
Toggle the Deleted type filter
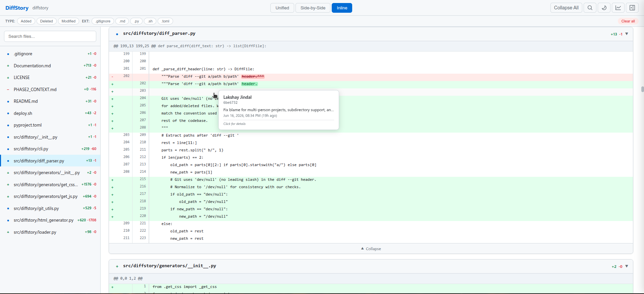coord(46,21)
